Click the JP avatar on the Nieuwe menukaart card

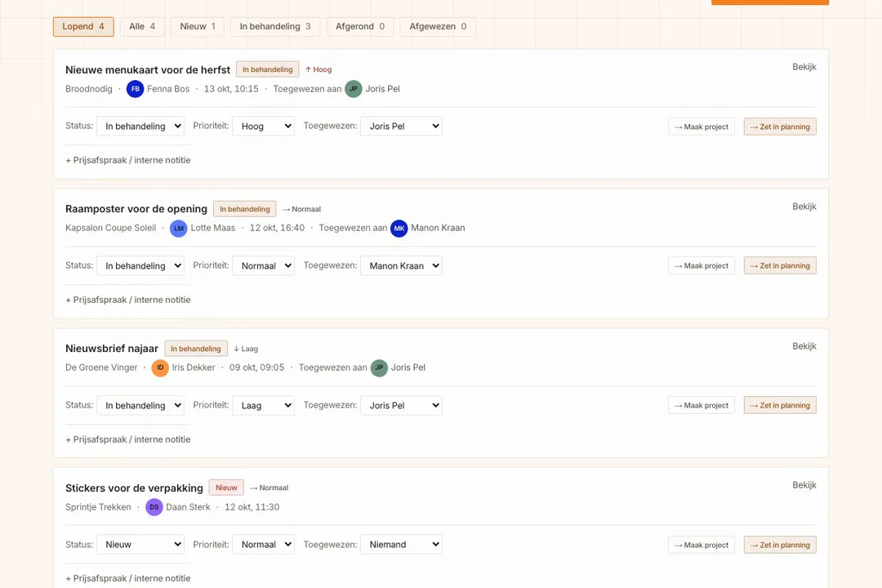point(354,89)
